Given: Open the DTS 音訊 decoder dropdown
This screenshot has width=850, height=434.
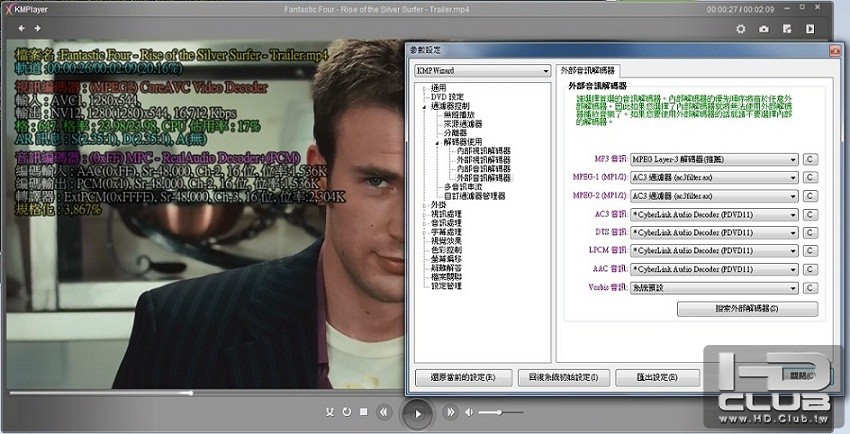Looking at the screenshot, I should click(714, 232).
